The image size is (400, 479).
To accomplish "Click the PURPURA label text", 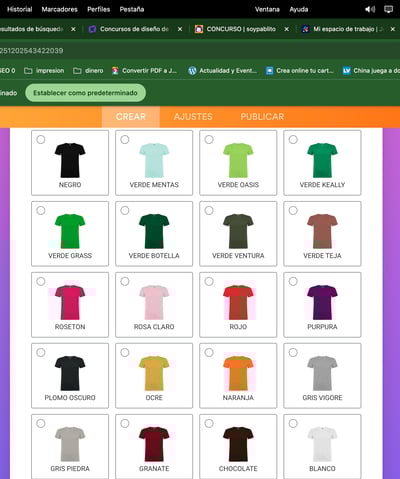I will pyautogui.click(x=322, y=327).
